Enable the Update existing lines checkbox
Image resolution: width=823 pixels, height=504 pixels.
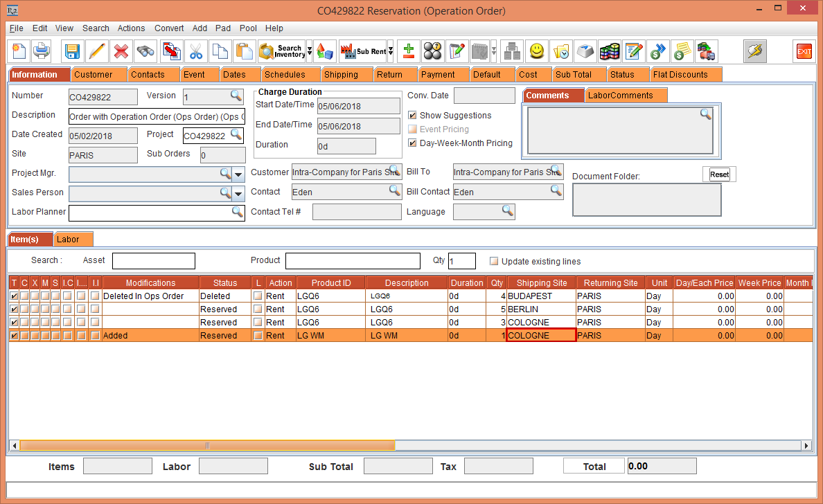click(x=494, y=262)
